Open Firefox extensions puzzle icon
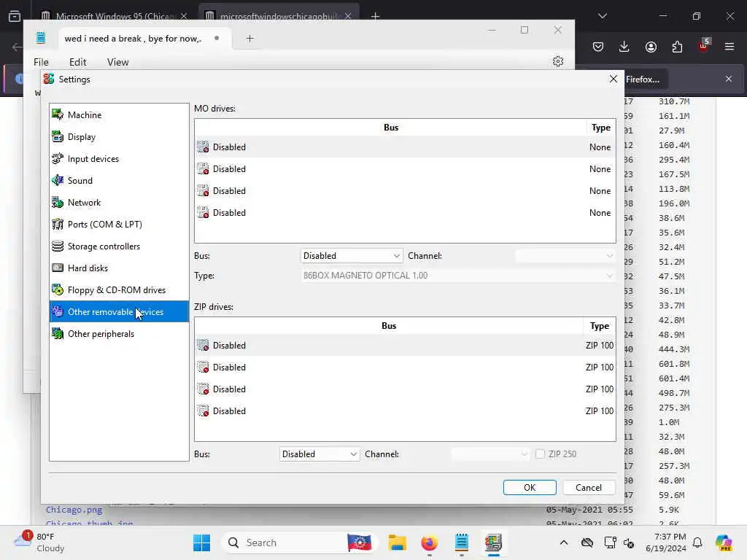Image resolution: width=747 pixels, height=560 pixels. (x=677, y=47)
